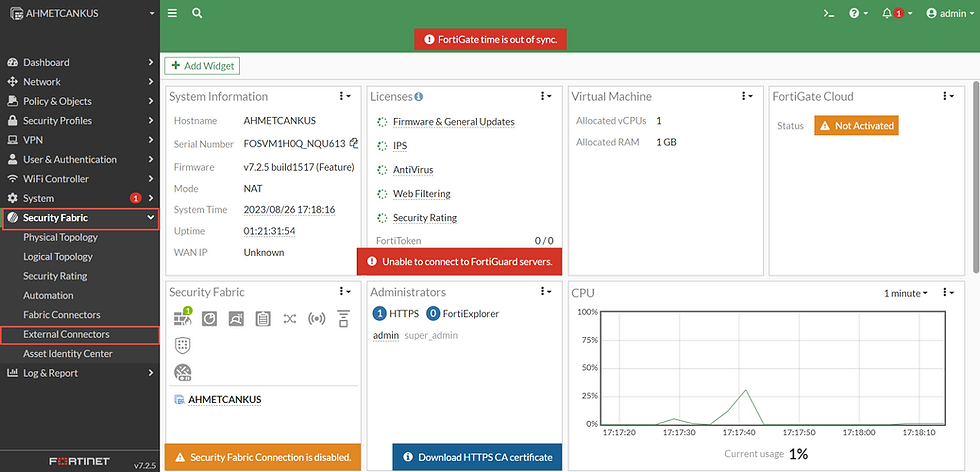
Task: Click Security Fabric Connection is disabled banner
Action: click(x=263, y=457)
